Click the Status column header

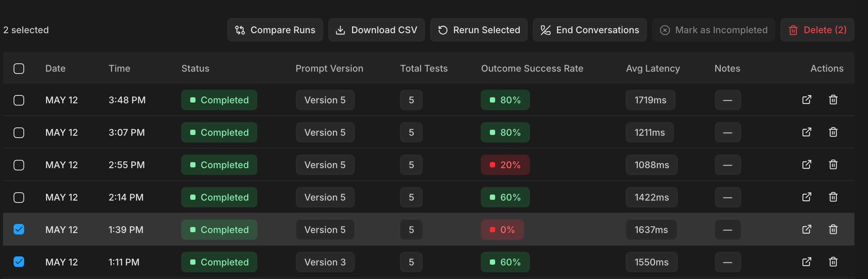195,68
